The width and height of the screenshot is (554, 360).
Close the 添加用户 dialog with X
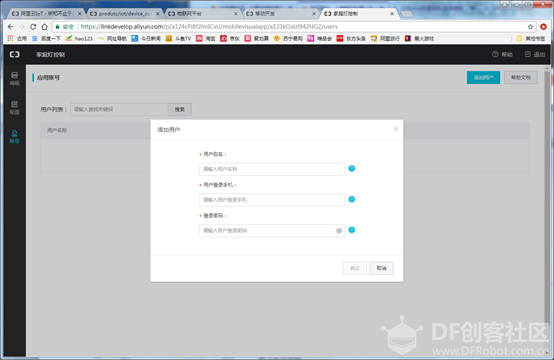(396, 129)
